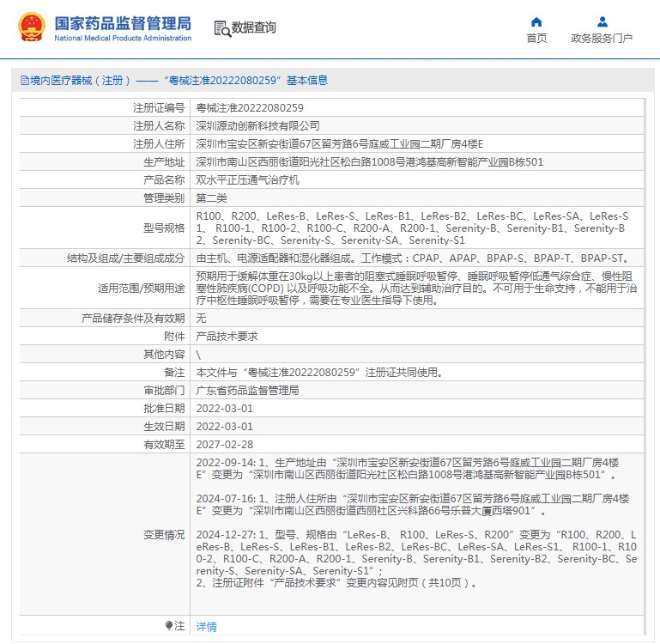Click approval authority 广东省药品监督管理局
Image resolution: width=660 pixels, height=644 pixels.
click(x=247, y=391)
